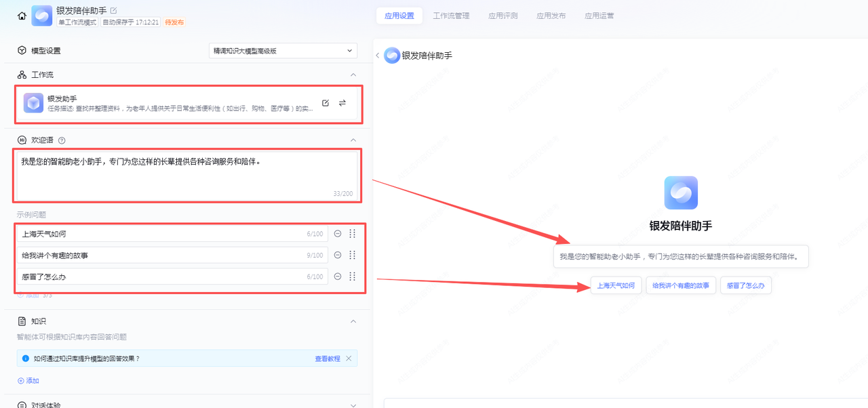Open the 精调知识大模型高级版 model dropdown
Screen dimensions: 868x408
point(283,51)
